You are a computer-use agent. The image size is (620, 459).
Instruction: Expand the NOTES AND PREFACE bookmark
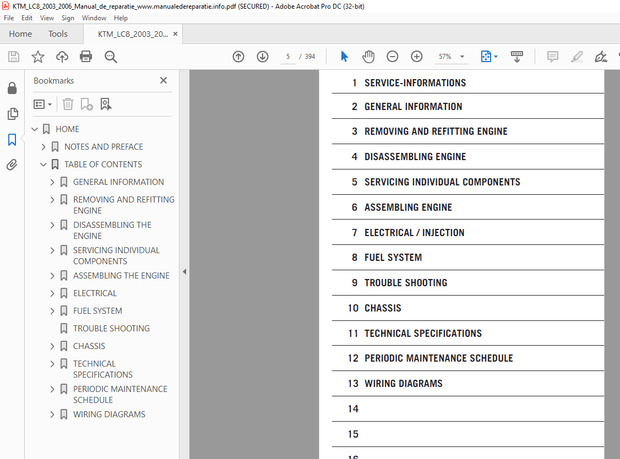coord(43,147)
